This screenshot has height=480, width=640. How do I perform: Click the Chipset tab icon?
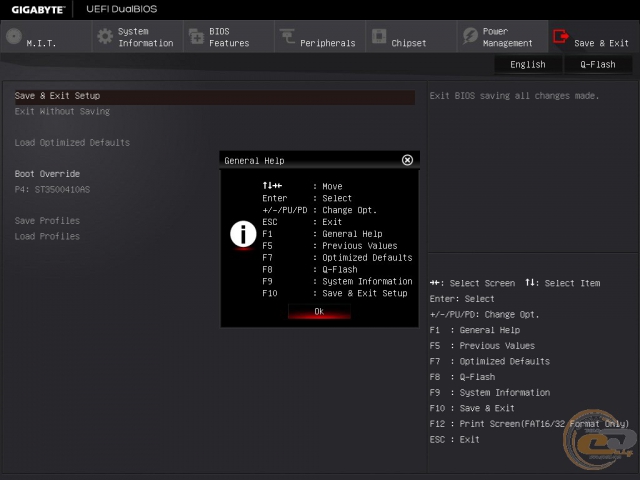tap(379, 37)
